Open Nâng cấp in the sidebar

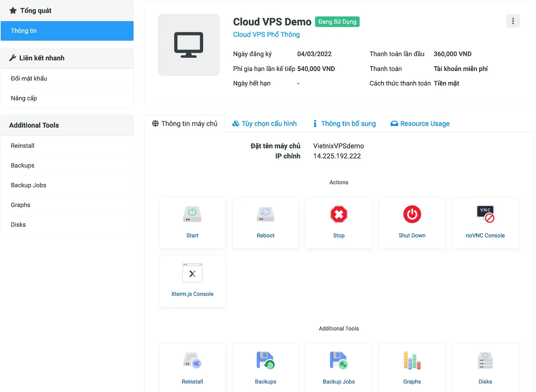click(x=67, y=98)
